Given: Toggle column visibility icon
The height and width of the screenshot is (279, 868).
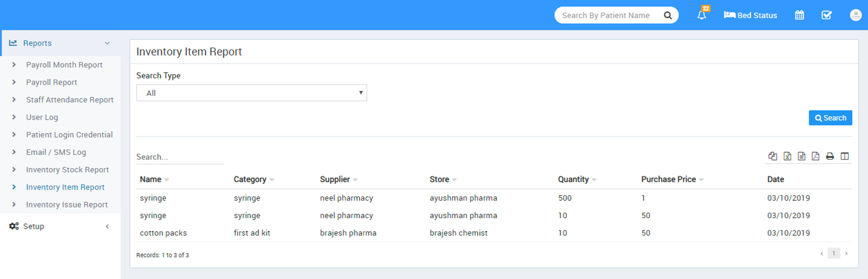Looking at the screenshot, I should point(844,156).
